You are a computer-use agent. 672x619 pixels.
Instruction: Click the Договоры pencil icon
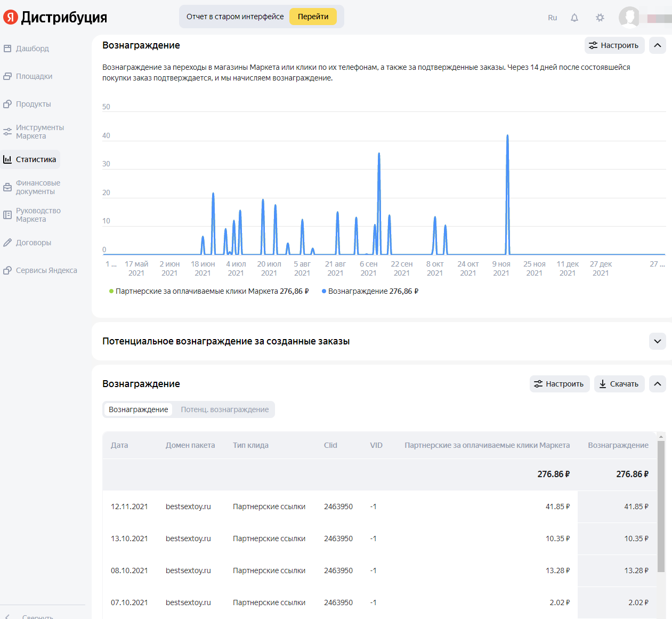(x=7, y=243)
